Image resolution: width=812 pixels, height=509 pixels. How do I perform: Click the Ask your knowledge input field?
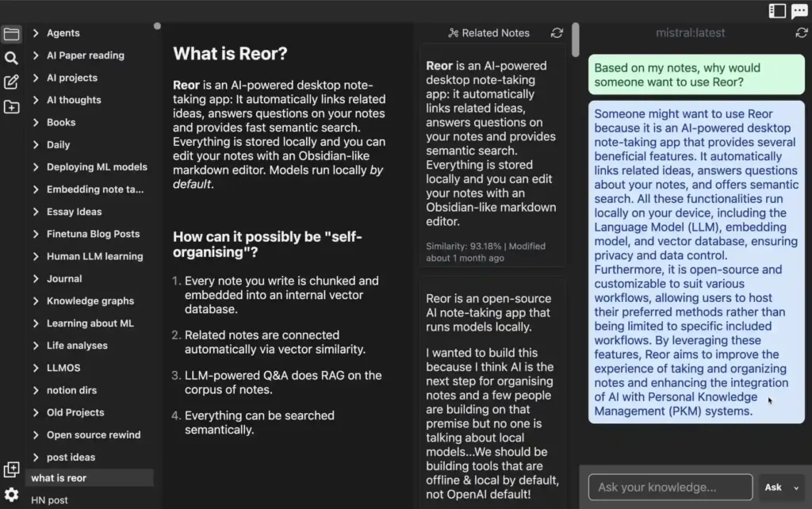pos(670,487)
